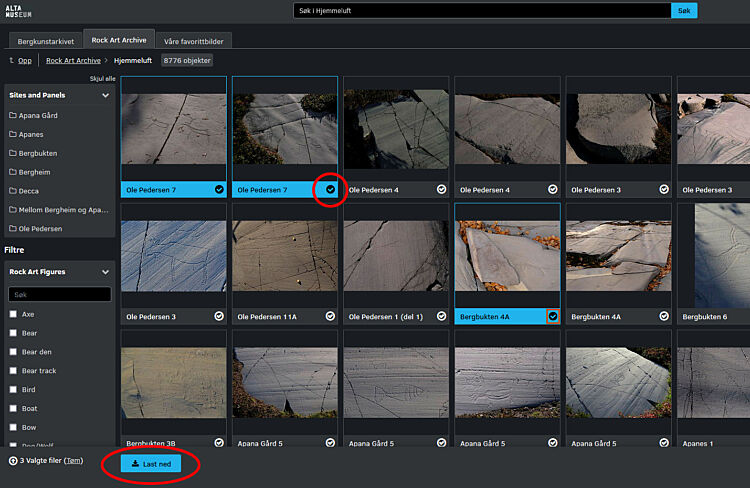Viewport: 750px width, 488px height.
Task: Open the selected Bergbukten 4A thumbnail
Action: [x=507, y=256]
